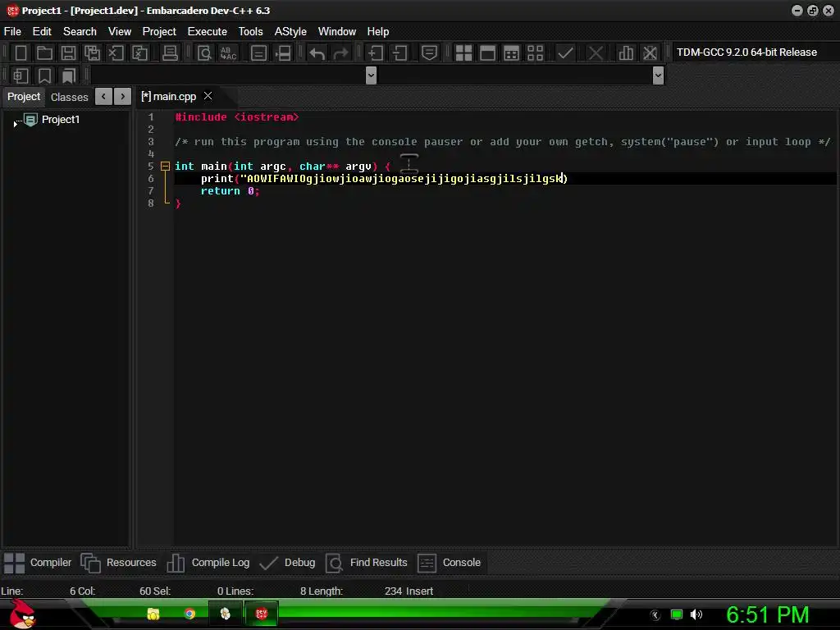
Task: Switch to the Classes sidebar tab
Action: click(x=69, y=97)
